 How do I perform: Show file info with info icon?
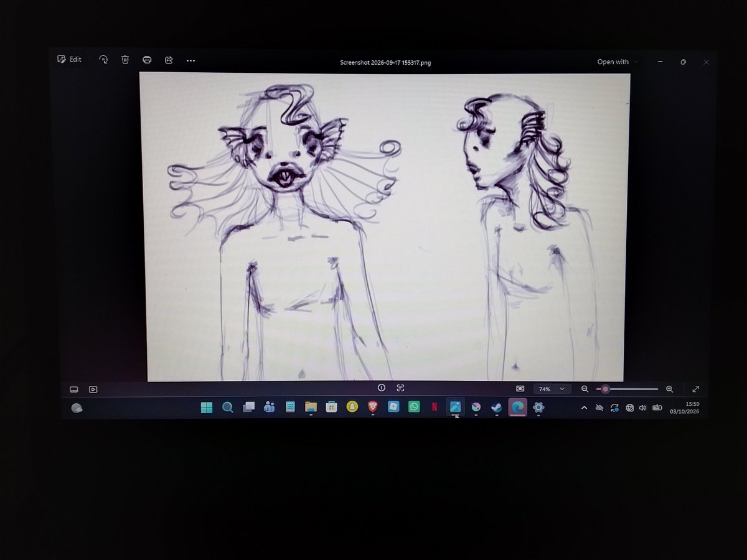coord(382,388)
